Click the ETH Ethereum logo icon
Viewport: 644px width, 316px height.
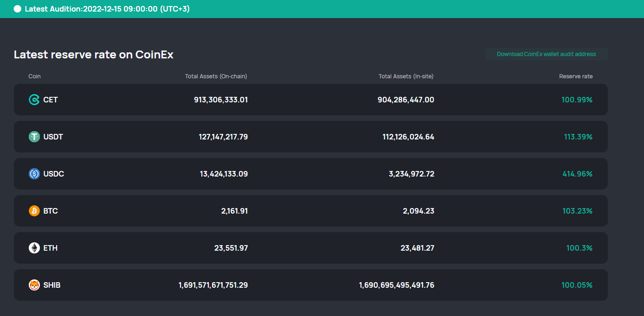[34, 248]
